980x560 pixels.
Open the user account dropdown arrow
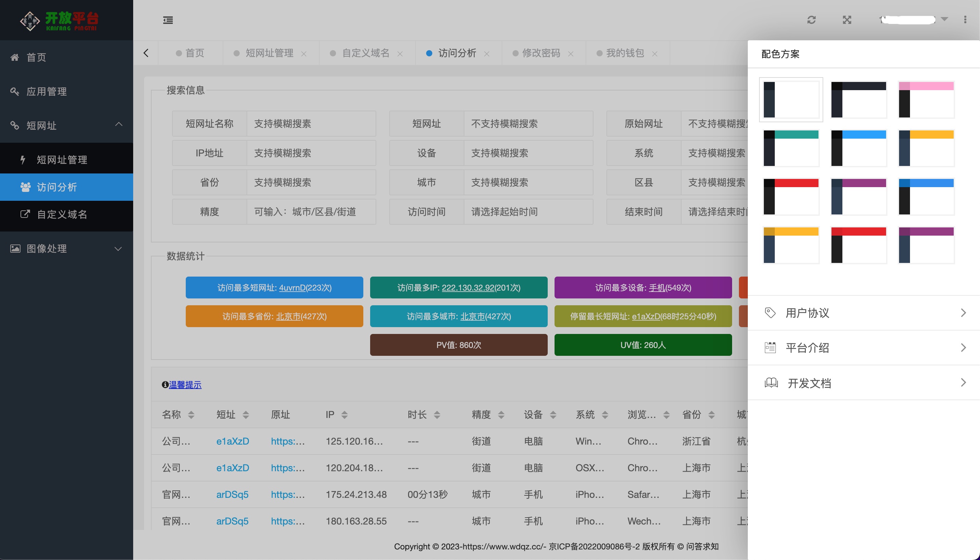944,19
